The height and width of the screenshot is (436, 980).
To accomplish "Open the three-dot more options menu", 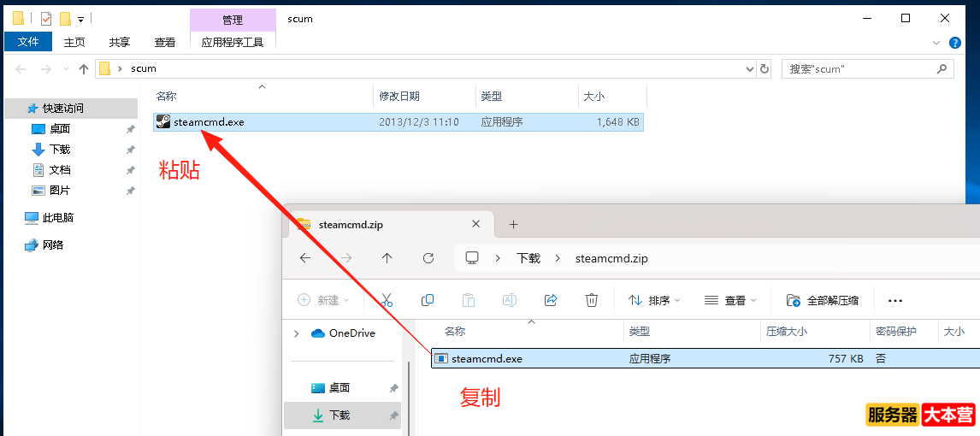I will click(x=895, y=300).
